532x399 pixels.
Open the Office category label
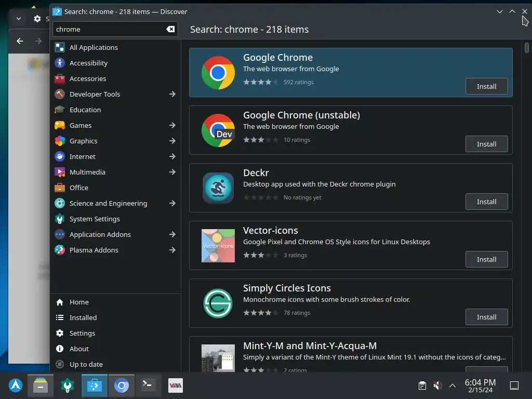pos(79,188)
